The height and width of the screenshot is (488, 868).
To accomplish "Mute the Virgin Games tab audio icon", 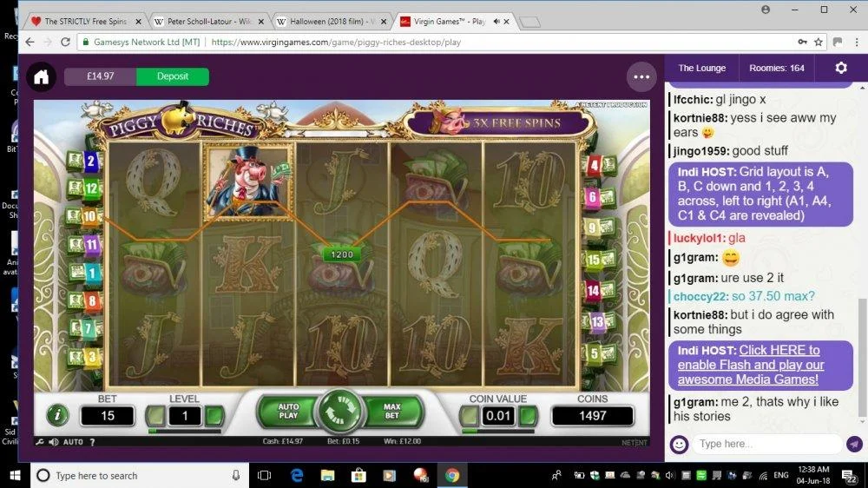I will [x=496, y=22].
